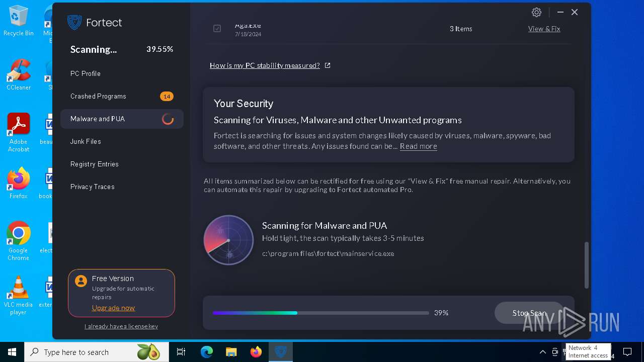Open Google Chrome desktop shortcut
The height and width of the screenshot is (362, 644).
coord(19,241)
